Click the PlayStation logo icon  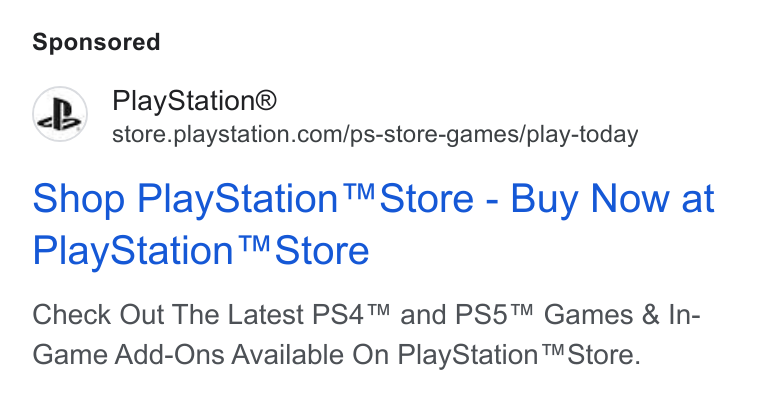coord(60,114)
